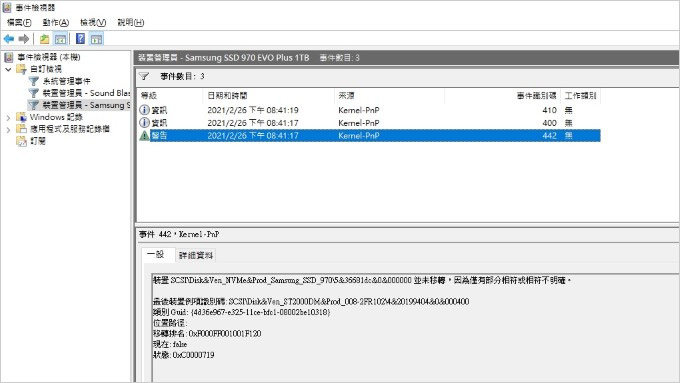
Task: Click the info icon on the 410 row
Action: [144, 110]
